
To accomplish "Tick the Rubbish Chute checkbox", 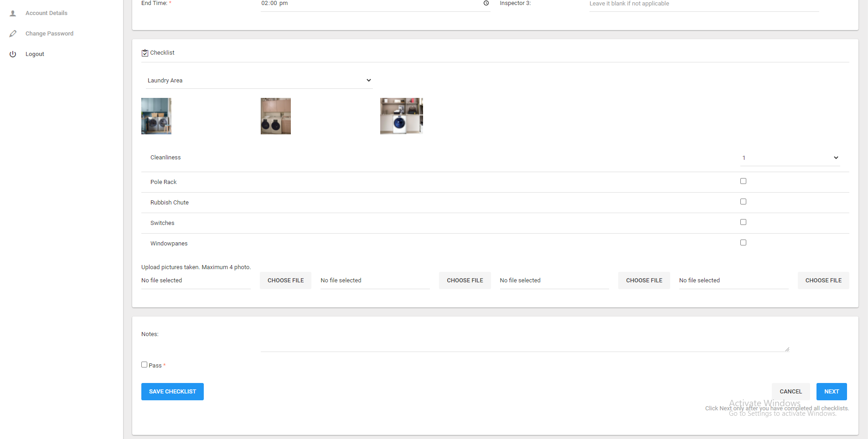I will click(x=743, y=202).
